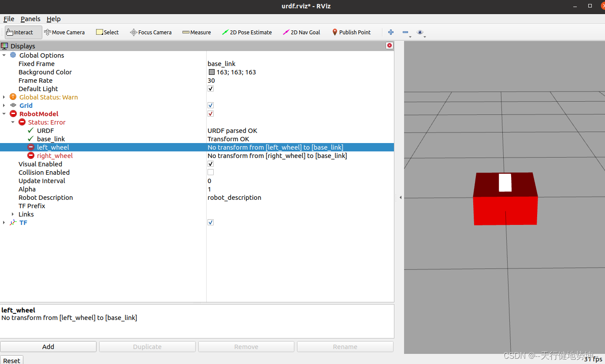Click the orange Global Status warning icon
Image resolution: width=605 pixels, height=364 pixels.
(13, 97)
